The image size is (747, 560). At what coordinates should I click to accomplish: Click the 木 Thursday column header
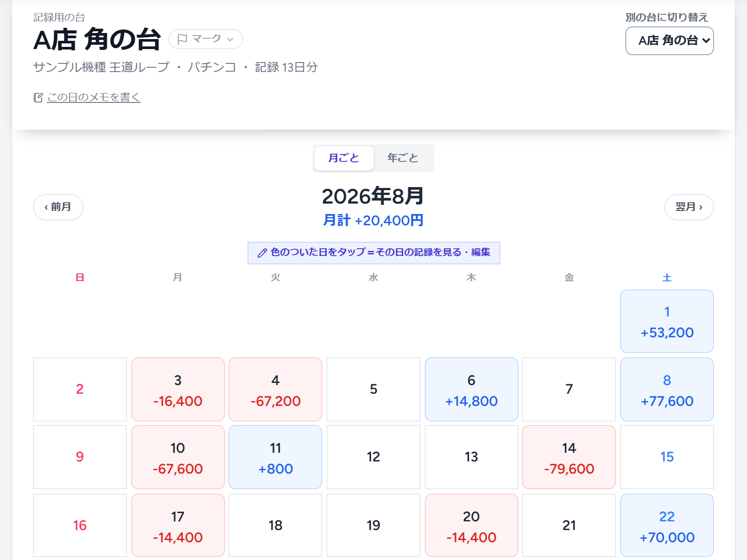[471, 277]
